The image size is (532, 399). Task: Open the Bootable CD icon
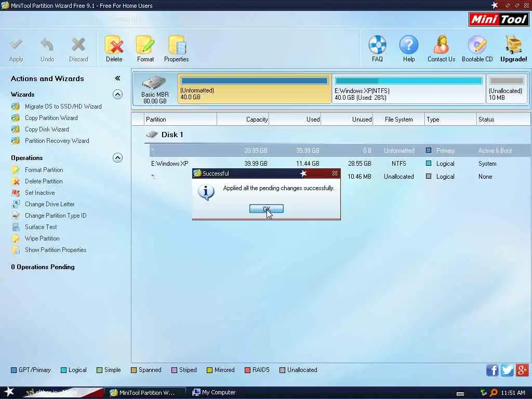[x=477, y=45]
